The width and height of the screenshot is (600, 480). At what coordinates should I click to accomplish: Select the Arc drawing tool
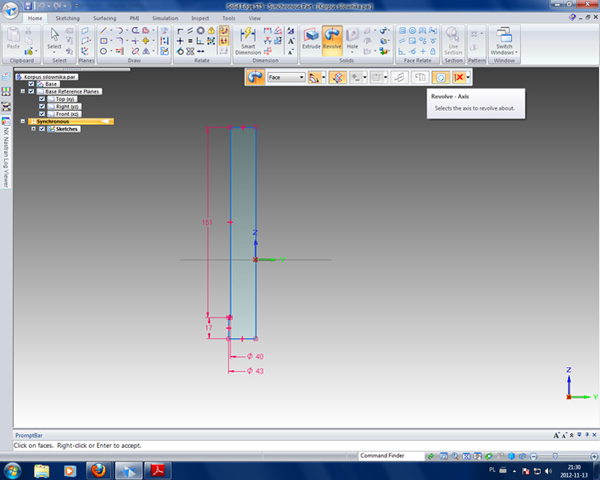119,30
